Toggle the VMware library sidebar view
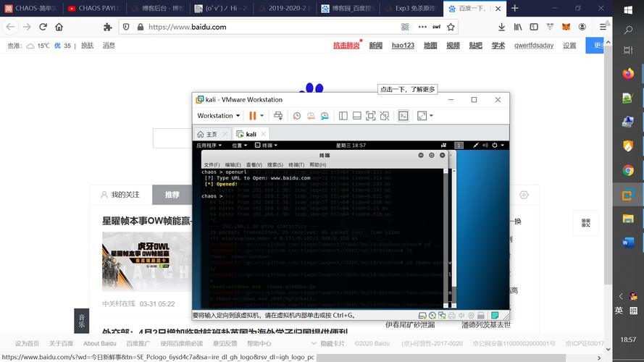 343,116
